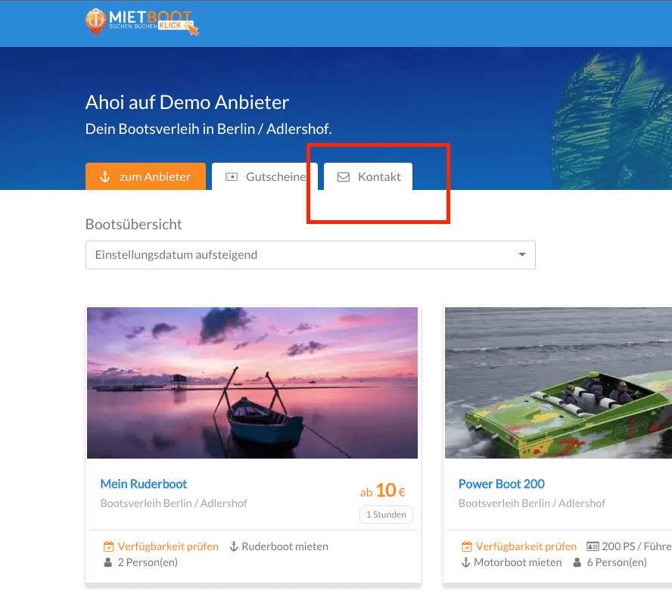672x616 pixels.
Task: Click the sunset rowboat photo
Action: [252, 382]
